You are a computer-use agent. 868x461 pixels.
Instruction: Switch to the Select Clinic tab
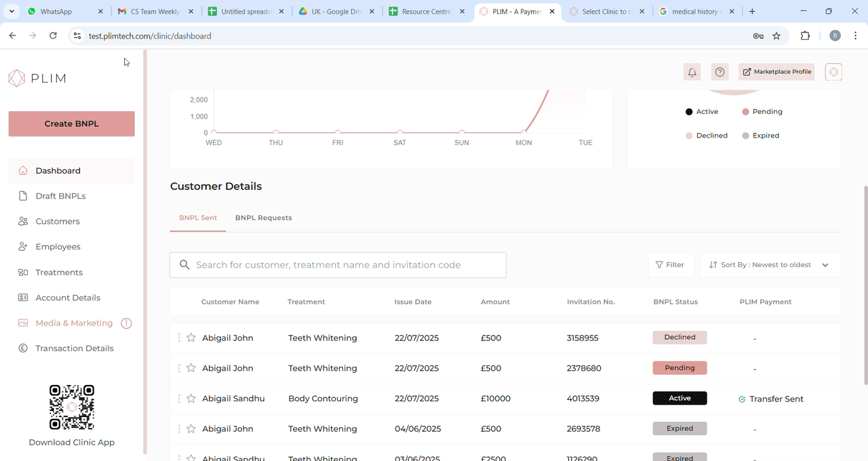click(x=606, y=12)
